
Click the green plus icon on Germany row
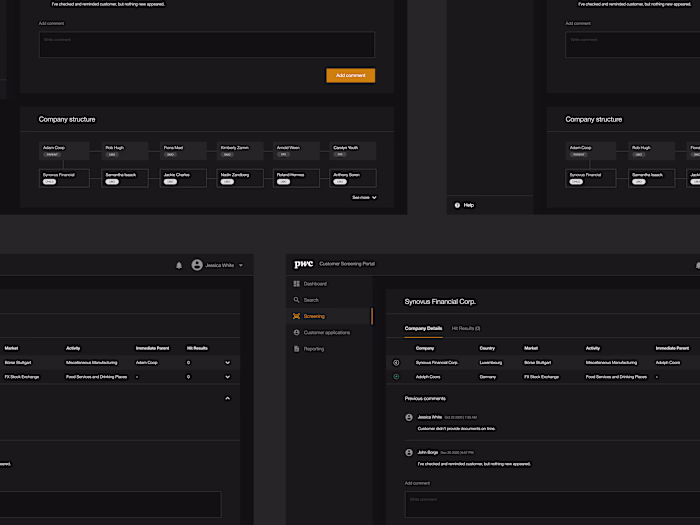click(x=396, y=377)
